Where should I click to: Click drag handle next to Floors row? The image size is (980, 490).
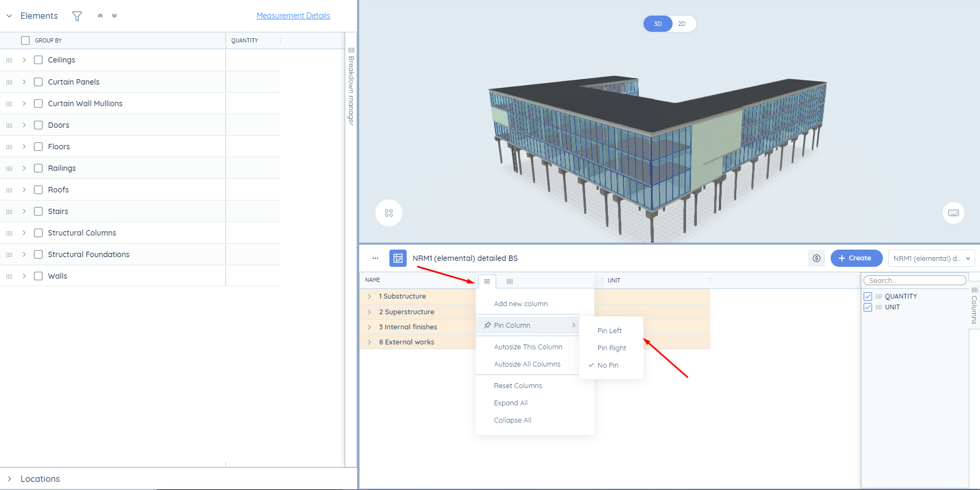(9, 147)
